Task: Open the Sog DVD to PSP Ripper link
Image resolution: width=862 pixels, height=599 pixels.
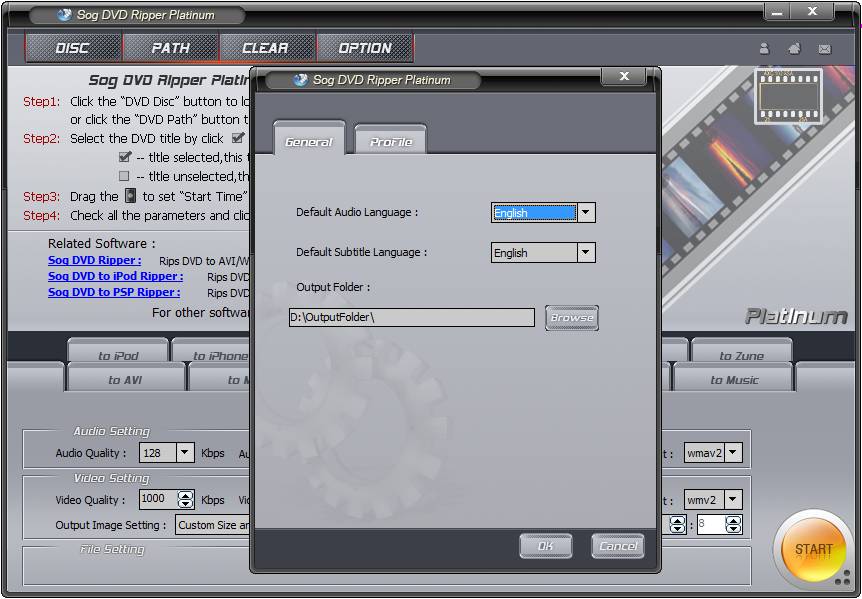Action: pos(114,292)
